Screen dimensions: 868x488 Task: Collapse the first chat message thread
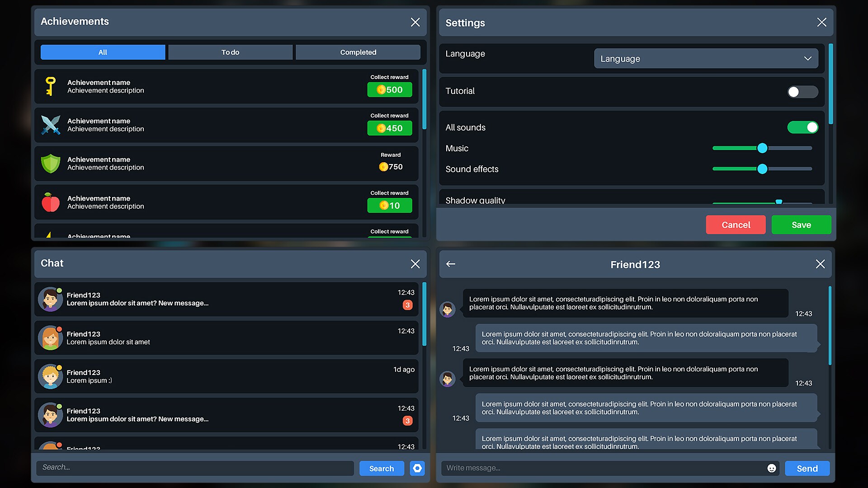(226, 299)
